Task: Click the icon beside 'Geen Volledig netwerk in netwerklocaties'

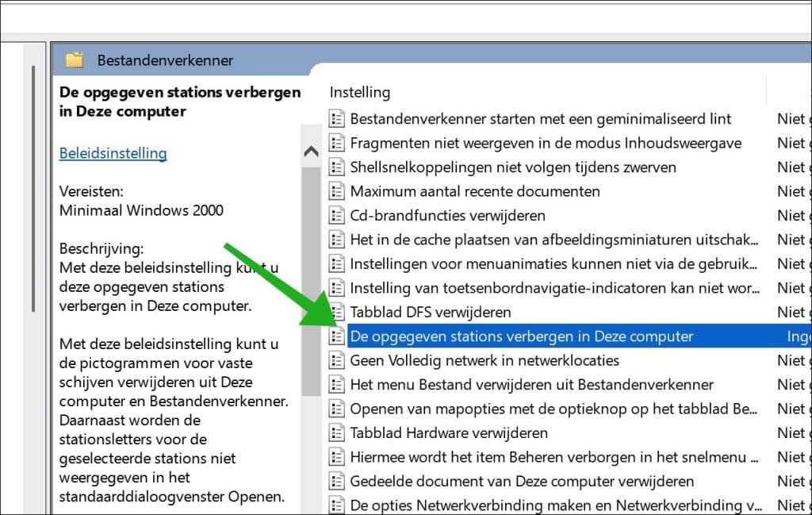Action: 336,360
